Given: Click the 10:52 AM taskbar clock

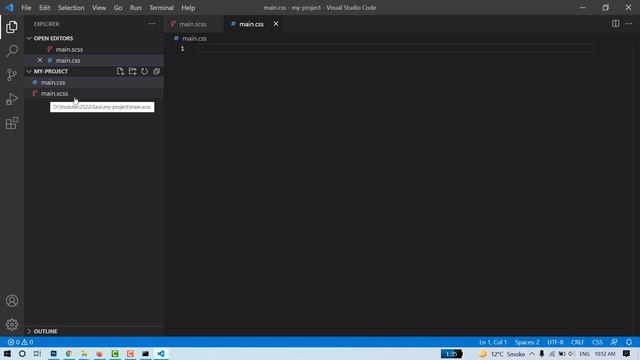Looking at the screenshot, I should click(x=604, y=354).
